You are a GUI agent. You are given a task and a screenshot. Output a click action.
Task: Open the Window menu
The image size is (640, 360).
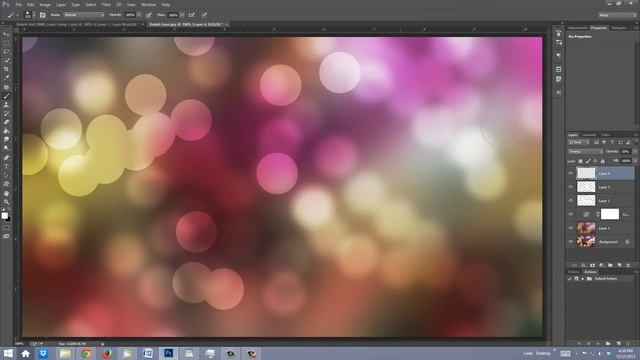(149, 4)
